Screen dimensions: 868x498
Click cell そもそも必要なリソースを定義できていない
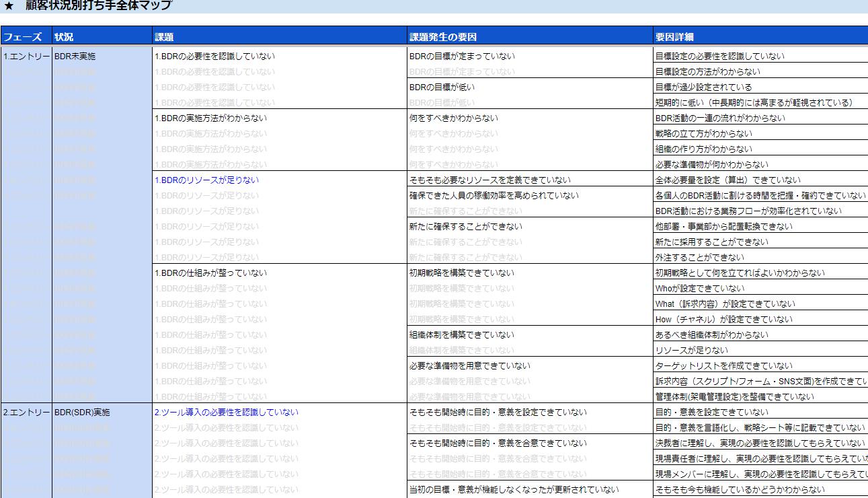click(530, 180)
